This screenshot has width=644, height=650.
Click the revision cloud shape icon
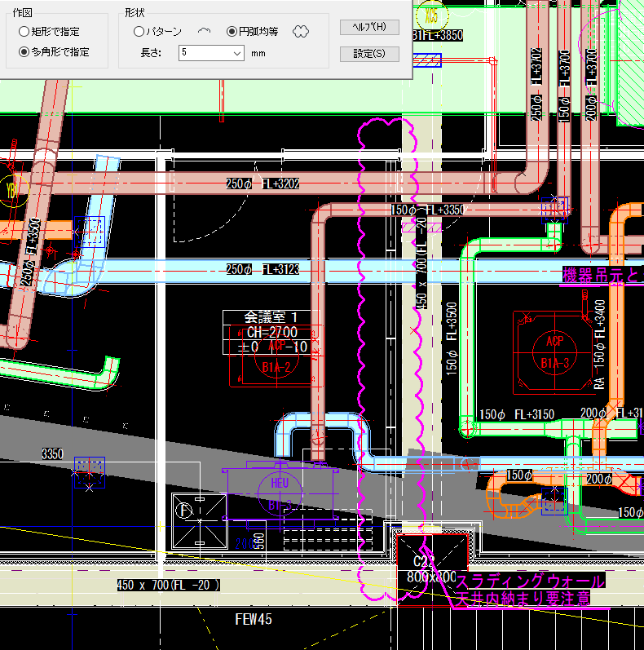[x=301, y=31]
